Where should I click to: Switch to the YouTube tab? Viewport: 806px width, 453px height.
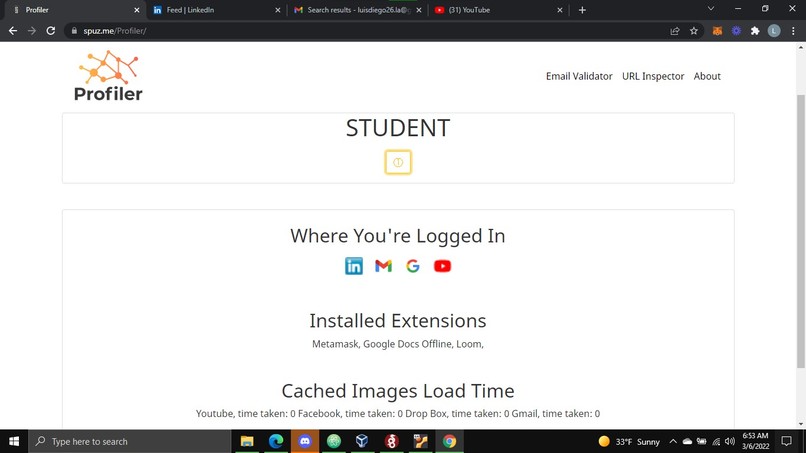coord(497,10)
